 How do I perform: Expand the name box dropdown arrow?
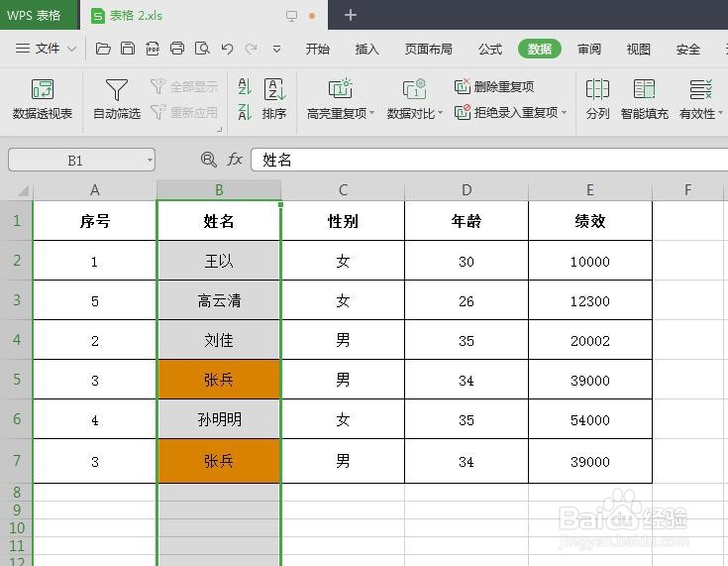[150, 160]
